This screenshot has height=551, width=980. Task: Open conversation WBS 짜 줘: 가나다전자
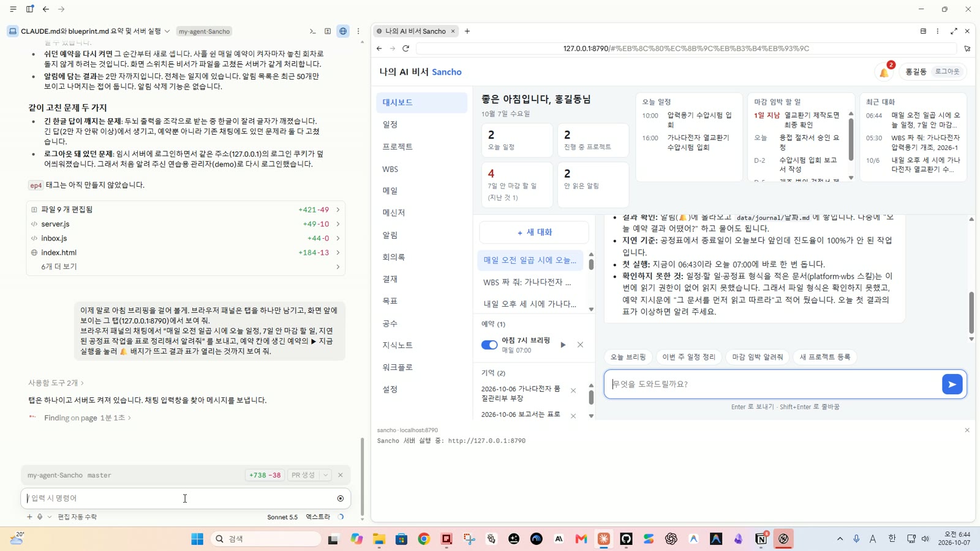coord(530,282)
